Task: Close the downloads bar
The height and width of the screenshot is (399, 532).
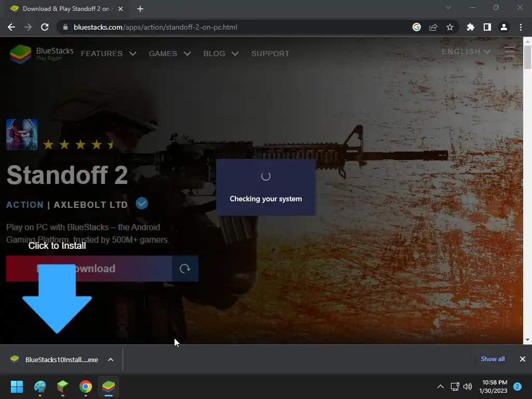Action: point(523,359)
